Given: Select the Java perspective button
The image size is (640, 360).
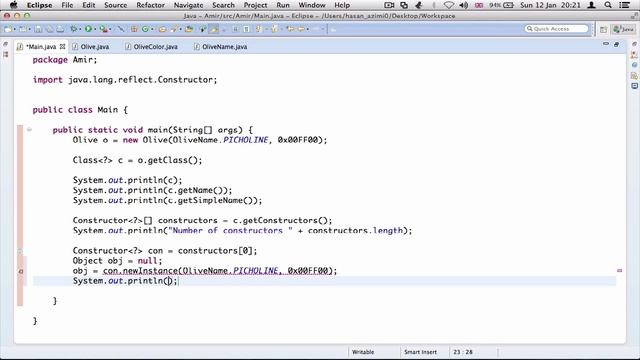Looking at the screenshot, I should [x=624, y=29].
